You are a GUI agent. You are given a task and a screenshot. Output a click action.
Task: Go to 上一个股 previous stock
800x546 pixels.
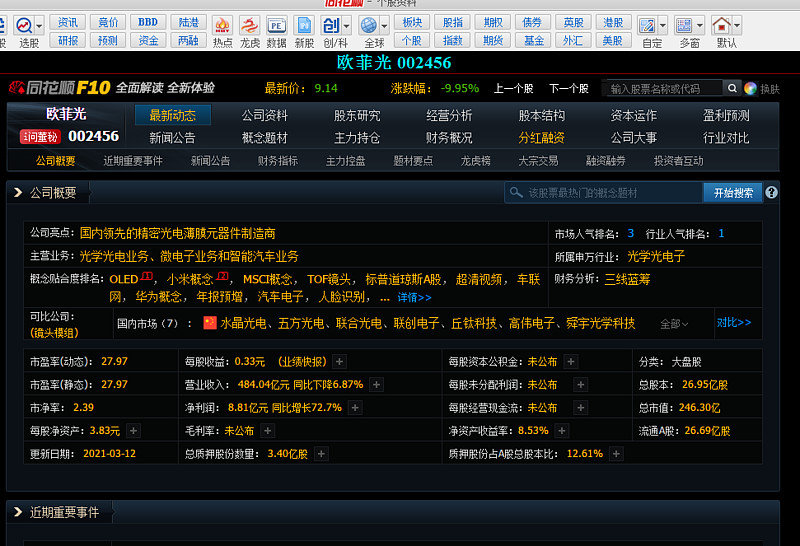point(514,89)
